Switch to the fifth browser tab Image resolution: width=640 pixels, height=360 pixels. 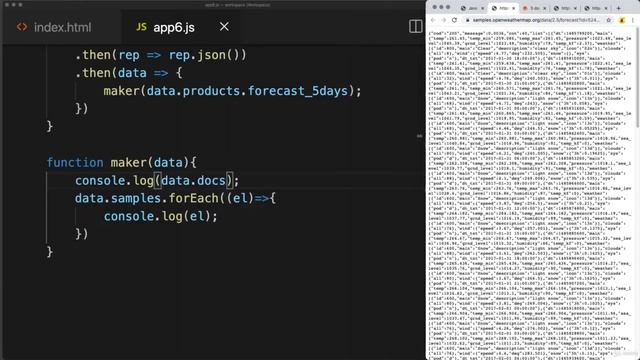click(596, 8)
